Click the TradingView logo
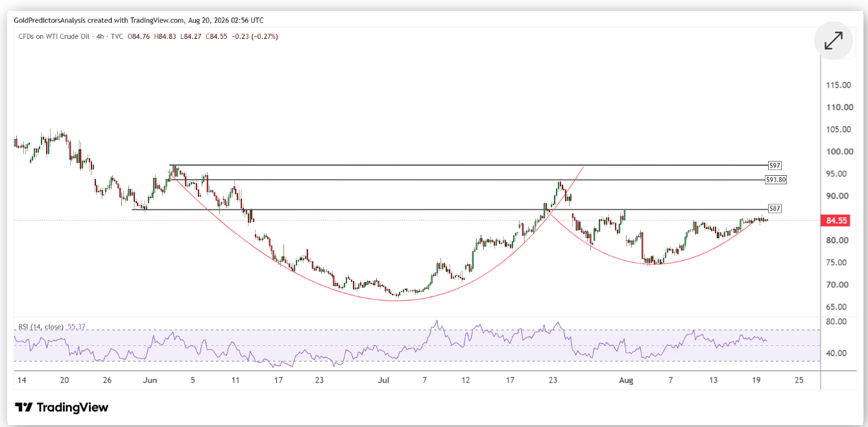This screenshot has height=427, width=868. click(62, 408)
